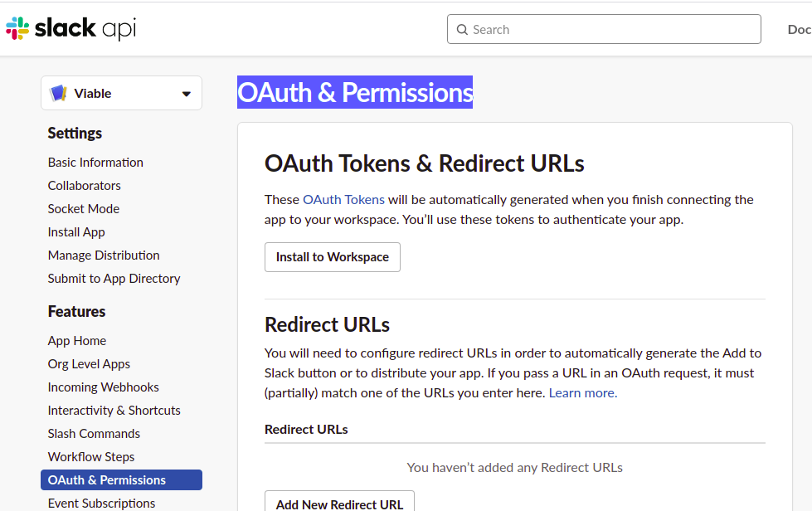Open the Collaborators page
The width and height of the screenshot is (812, 511).
[x=84, y=185]
